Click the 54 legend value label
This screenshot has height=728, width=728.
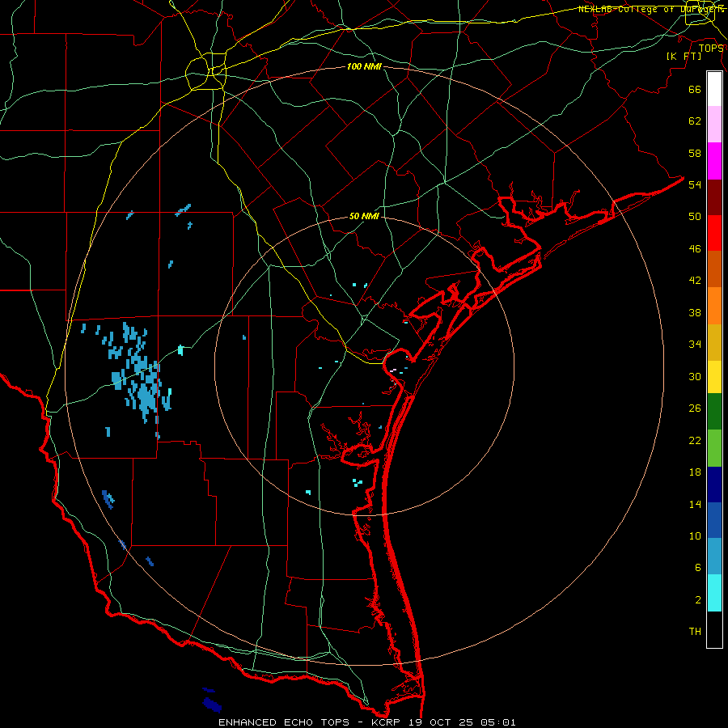pos(695,184)
